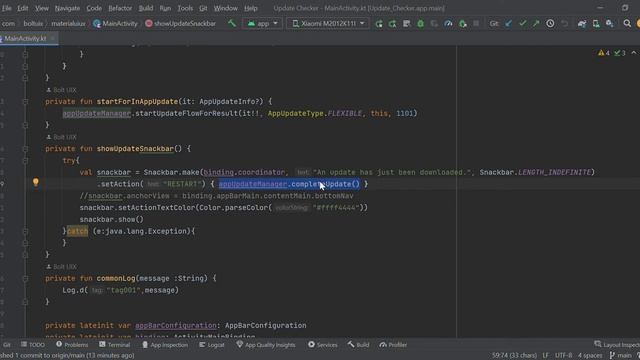Open the SDK Manager icon
Viewport: 640px width, 360px height.
point(609,24)
